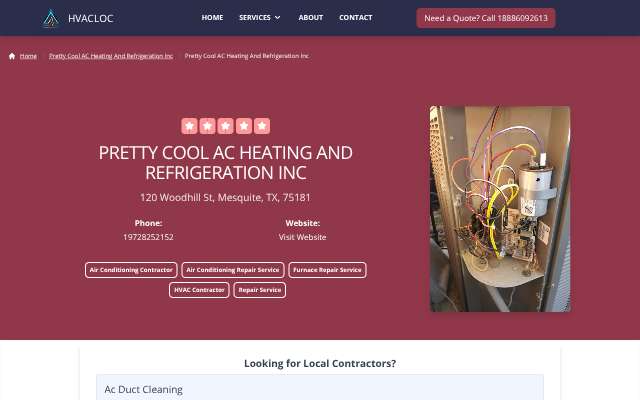Screen dimensions: 640x400
Task: Click the third rating star
Action: (226, 126)
